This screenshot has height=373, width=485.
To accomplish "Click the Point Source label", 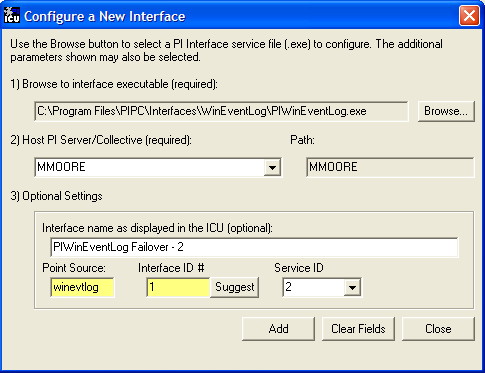I will pos(74,268).
